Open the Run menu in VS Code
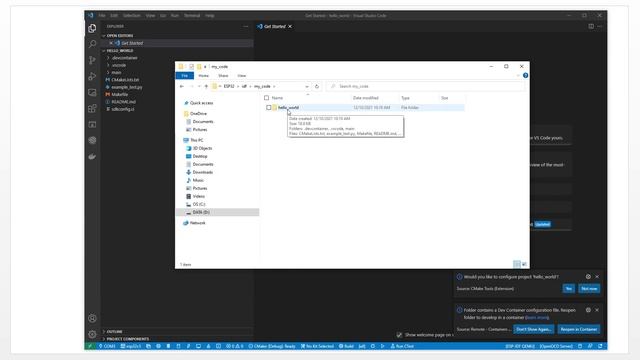The image size is (640, 360). (175, 16)
